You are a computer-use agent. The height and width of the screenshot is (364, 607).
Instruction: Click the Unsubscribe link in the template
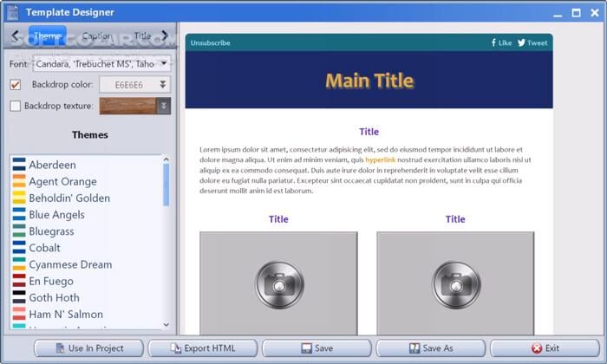211,42
